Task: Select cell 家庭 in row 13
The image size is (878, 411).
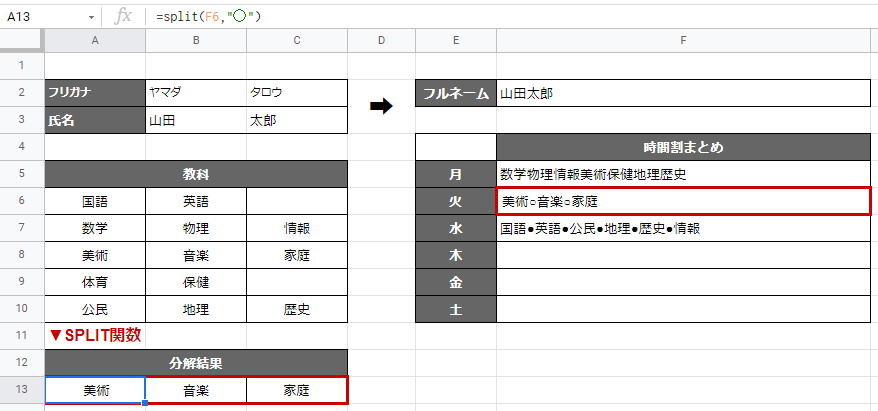Action: pyautogui.click(x=297, y=390)
